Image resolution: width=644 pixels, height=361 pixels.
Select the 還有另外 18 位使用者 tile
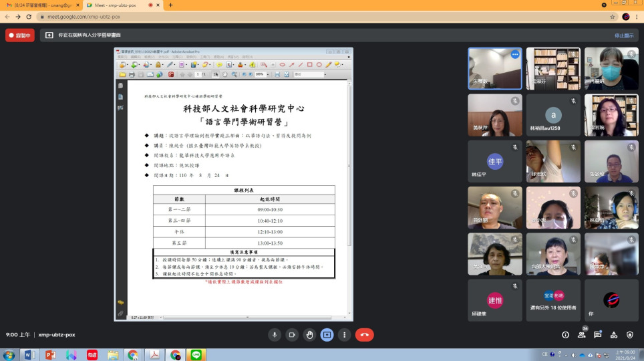(x=552, y=300)
